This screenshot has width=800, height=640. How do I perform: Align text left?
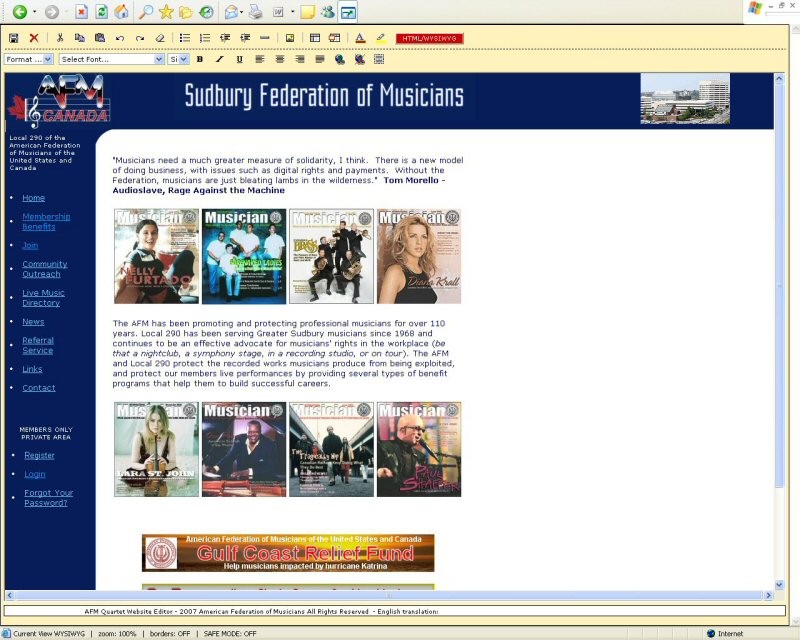(x=260, y=59)
